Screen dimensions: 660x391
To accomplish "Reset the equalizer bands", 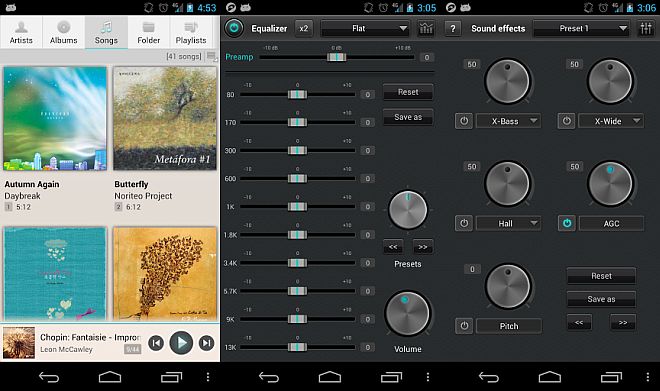I will click(x=408, y=92).
